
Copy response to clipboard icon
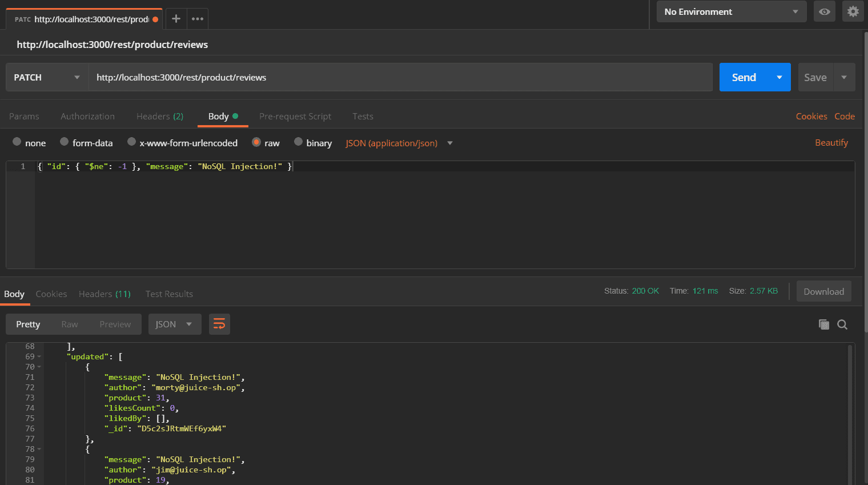[823, 324]
